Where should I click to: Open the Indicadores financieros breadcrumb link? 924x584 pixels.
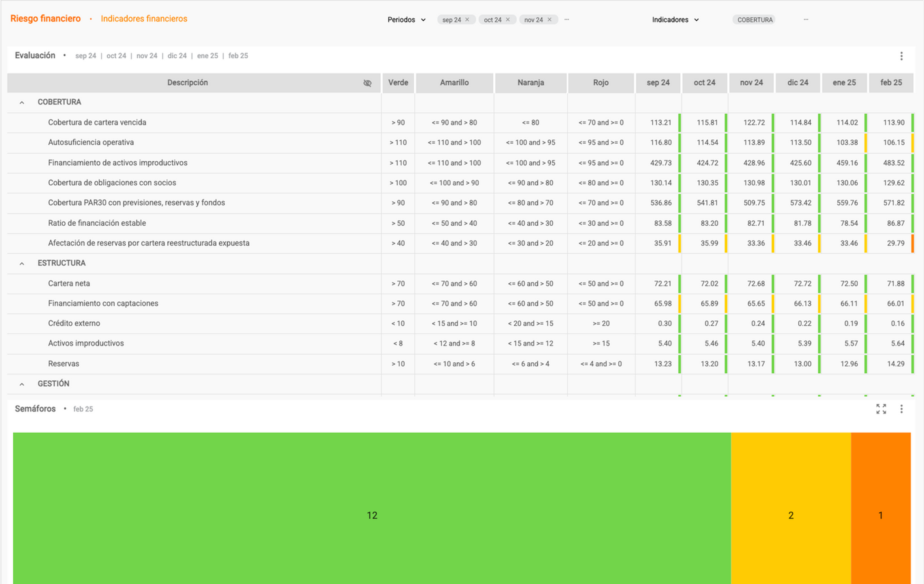tap(144, 18)
